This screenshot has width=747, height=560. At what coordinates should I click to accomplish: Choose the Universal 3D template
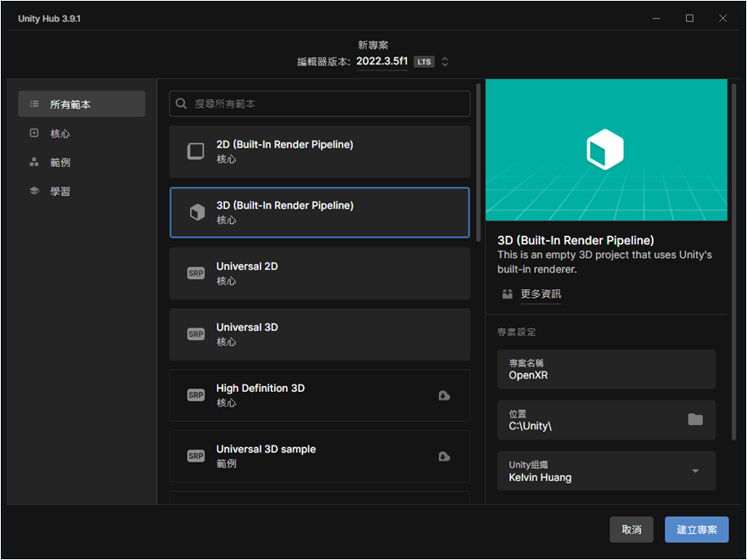point(320,334)
